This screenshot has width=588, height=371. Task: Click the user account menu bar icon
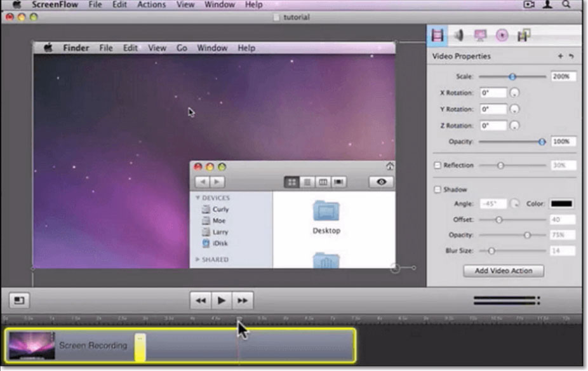[547, 4]
